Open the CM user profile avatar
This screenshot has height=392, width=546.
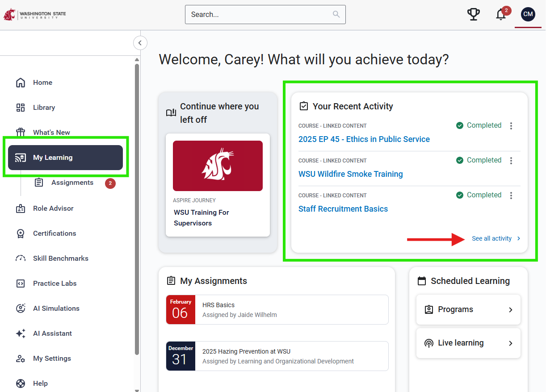tap(528, 14)
